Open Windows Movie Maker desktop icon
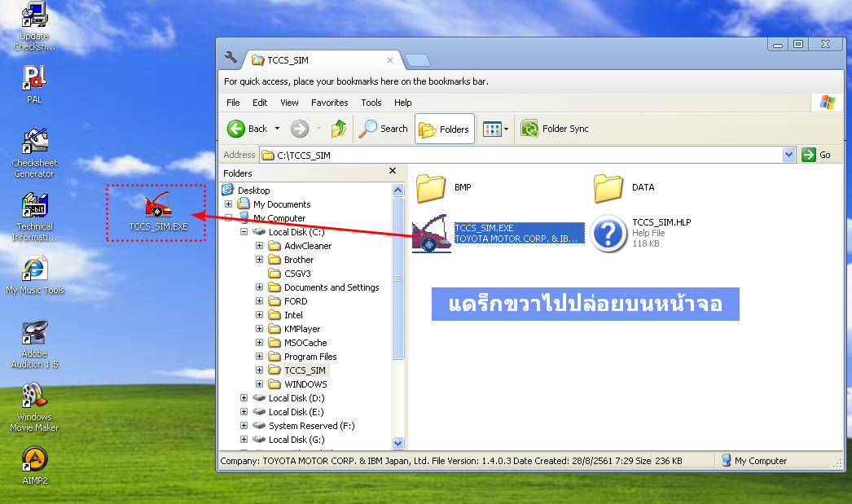This screenshot has height=504, width=852. (34, 408)
